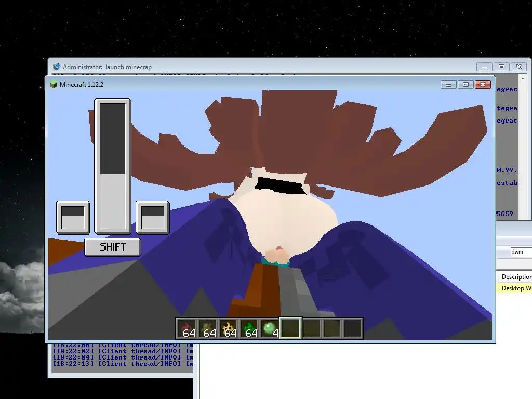This screenshot has width=532, height=399.
Task: Click the [18:22:02] log line in console
Action: [x=123, y=352]
